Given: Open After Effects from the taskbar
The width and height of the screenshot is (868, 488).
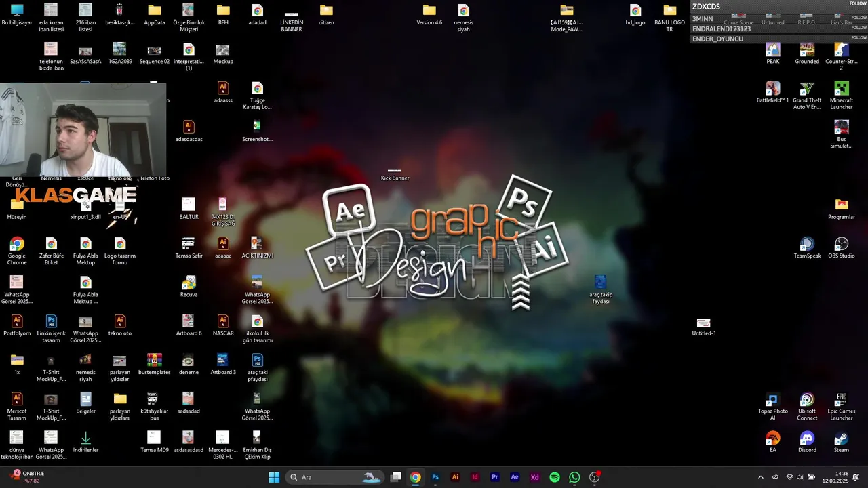Looking at the screenshot, I should click(515, 477).
